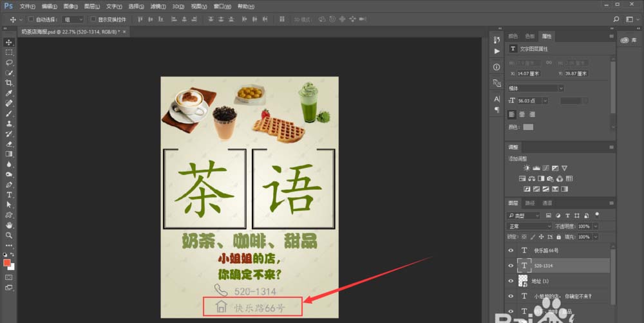Select the Lasso tool
644x323 pixels.
[8, 63]
